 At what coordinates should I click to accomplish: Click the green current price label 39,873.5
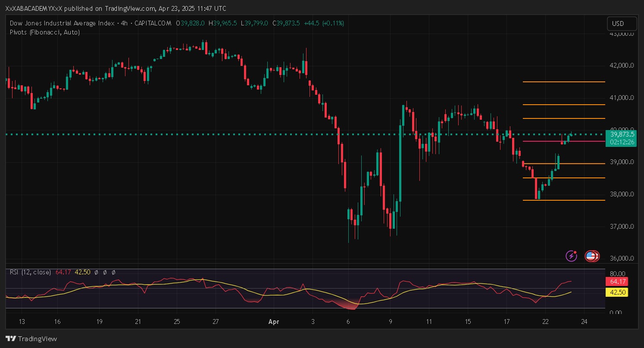pyautogui.click(x=621, y=134)
